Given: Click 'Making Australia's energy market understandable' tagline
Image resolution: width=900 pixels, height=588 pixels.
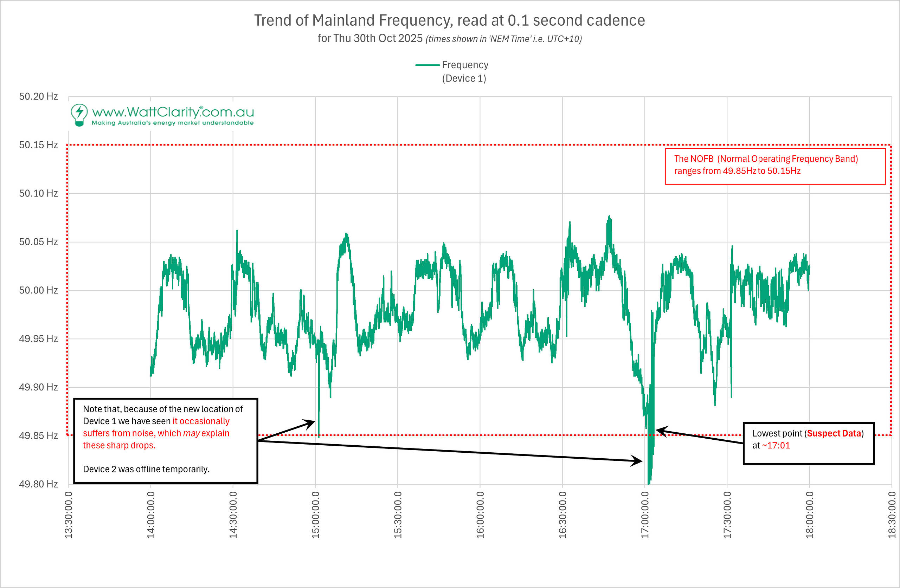Looking at the screenshot, I should [x=172, y=123].
